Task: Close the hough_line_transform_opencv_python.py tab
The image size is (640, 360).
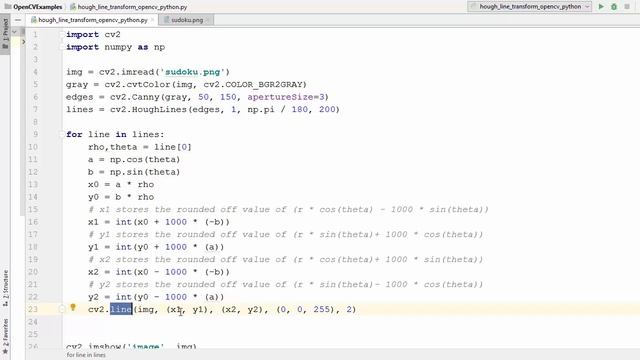Action: tap(153, 20)
